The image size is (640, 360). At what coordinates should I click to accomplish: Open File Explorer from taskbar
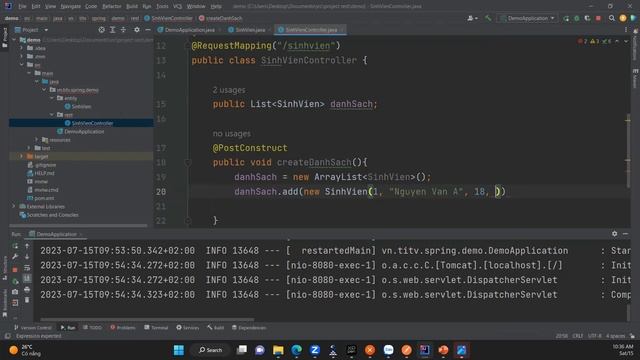point(278,350)
